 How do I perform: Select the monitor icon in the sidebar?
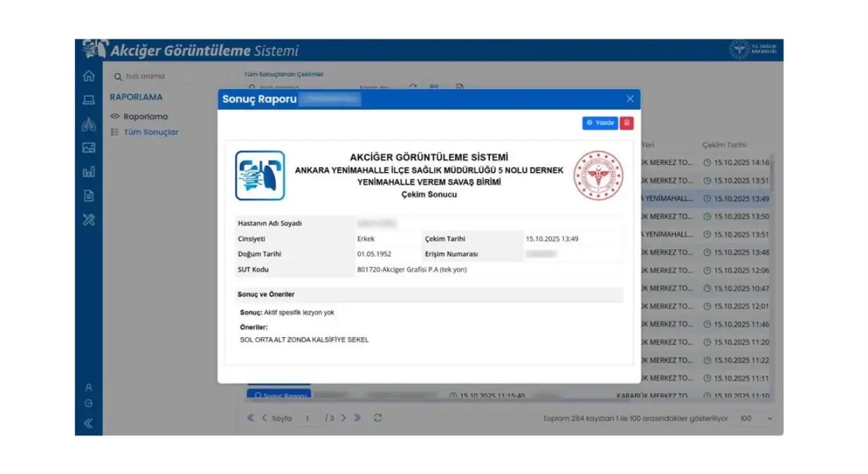(x=88, y=101)
